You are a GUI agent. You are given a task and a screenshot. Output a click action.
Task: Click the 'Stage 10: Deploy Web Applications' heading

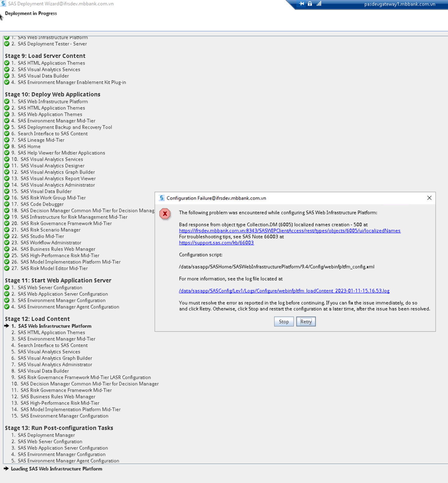[x=53, y=94]
